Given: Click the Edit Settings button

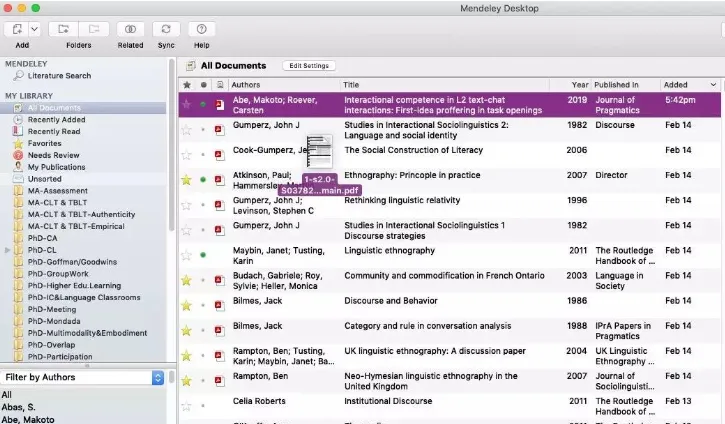Looking at the screenshot, I should (x=309, y=66).
